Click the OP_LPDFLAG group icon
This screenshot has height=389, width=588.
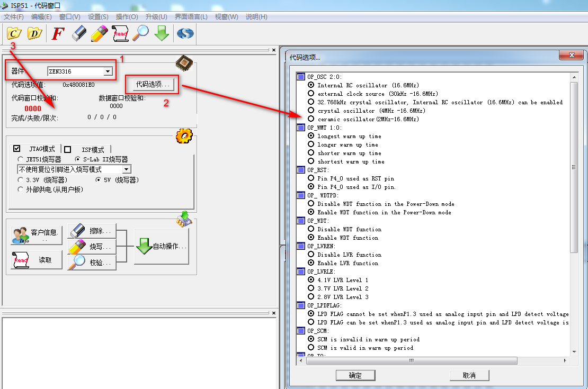(301, 305)
